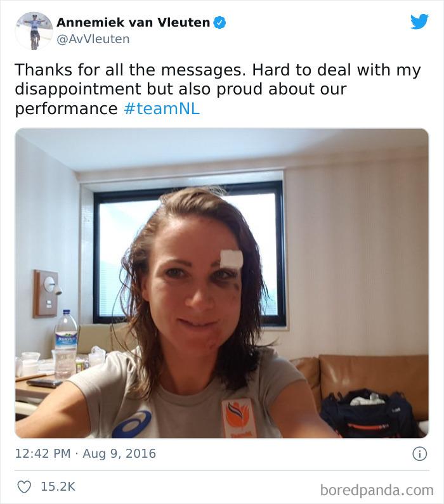Click the orange team badge on the shirt
The height and width of the screenshot is (504, 444).
coord(239,418)
